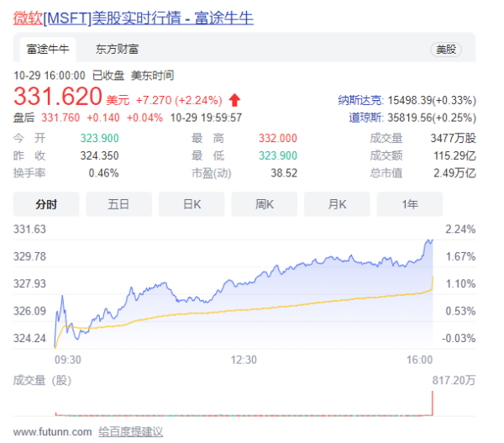Click the 美股 market tag
The height and width of the screenshot is (443, 504).
point(446,50)
